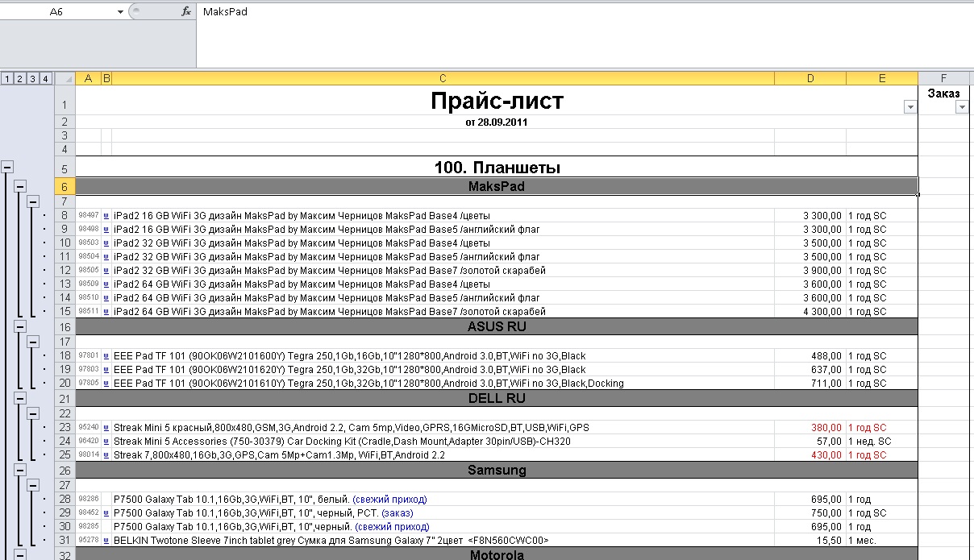Show outline level 1
Viewport: 974px width, 560px height.
[7, 78]
